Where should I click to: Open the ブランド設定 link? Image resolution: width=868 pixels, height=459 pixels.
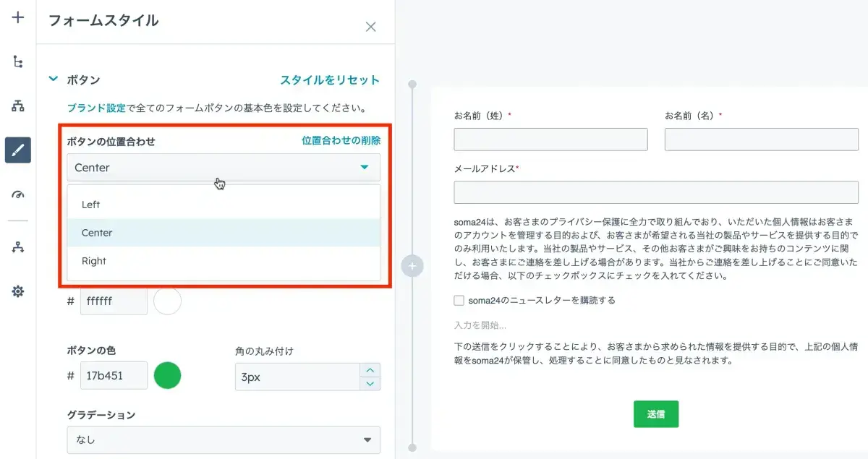pos(96,108)
